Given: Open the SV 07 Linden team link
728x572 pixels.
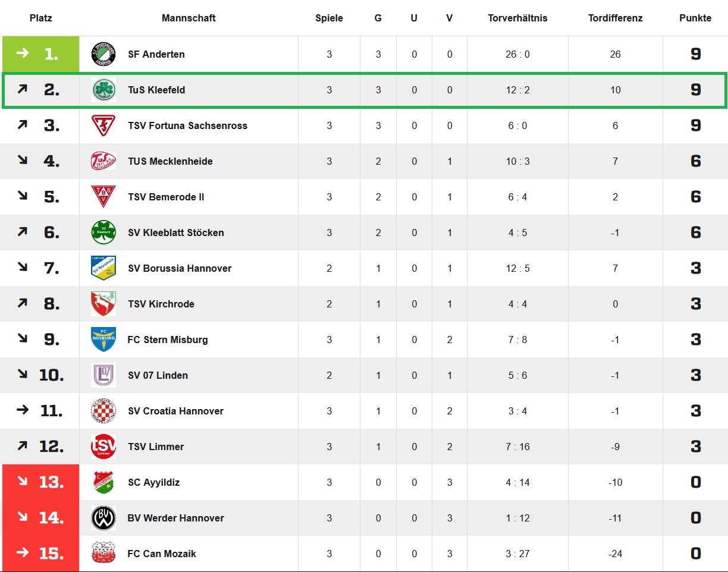Looking at the screenshot, I should 158,375.
